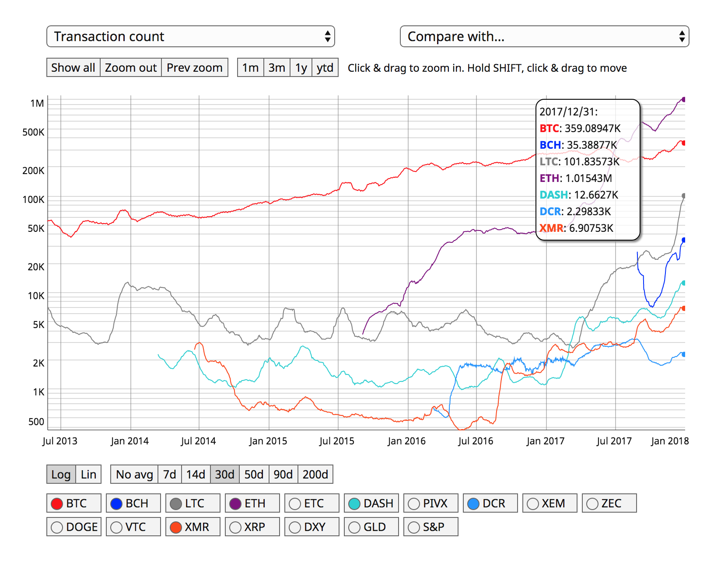Choose 30d moving average
This screenshot has width=728, height=573.
(224, 474)
